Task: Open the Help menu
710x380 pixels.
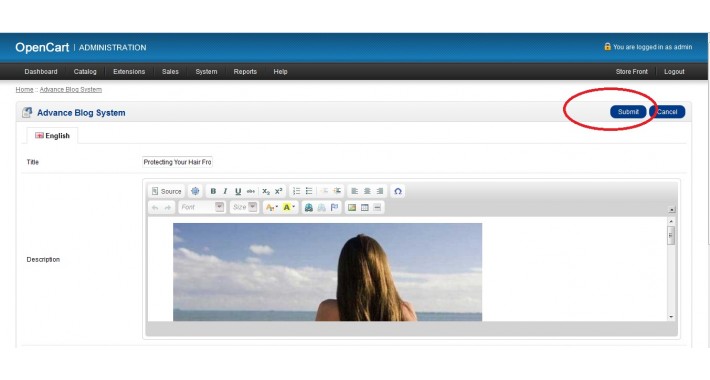Action: pos(280,72)
